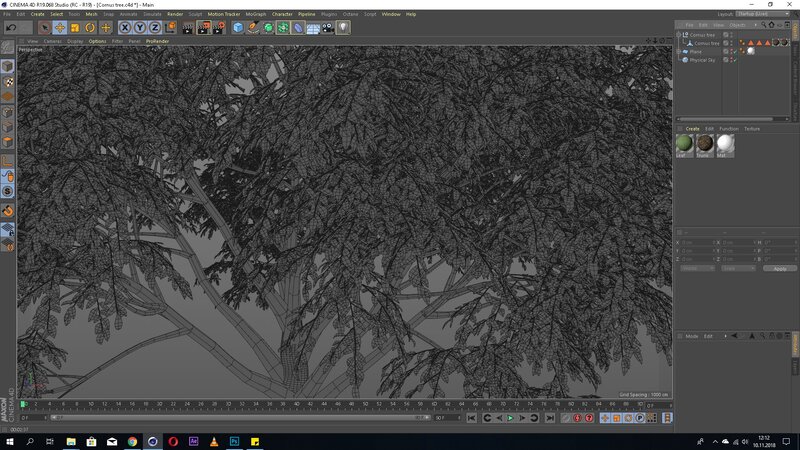Image resolution: width=800 pixels, height=450 pixels.
Task: Open the Options menu in viewport
Action: pyautogui.click(x=97, y=41)
